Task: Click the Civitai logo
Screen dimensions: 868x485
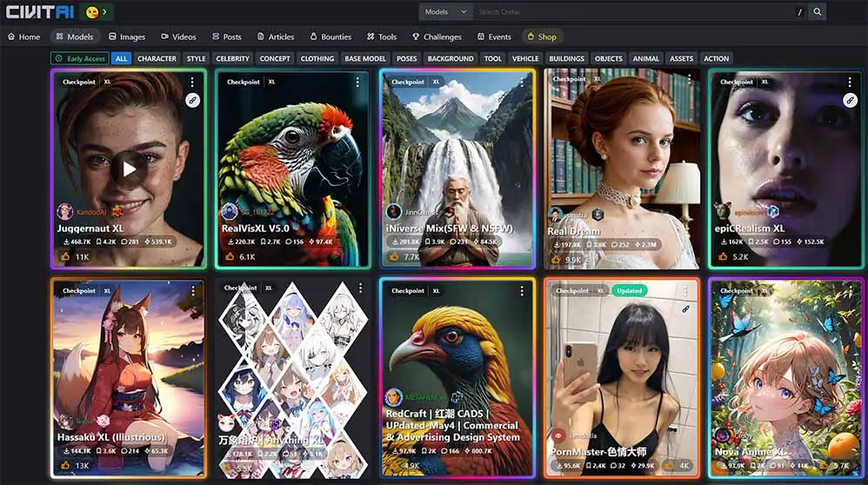Action: 39,11
